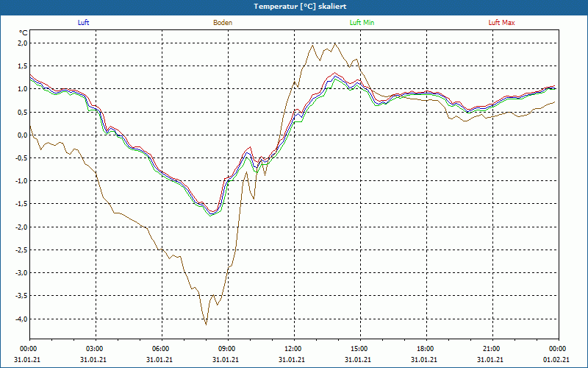Click the 2,0 y-axis value
Image resolution: width=588 pixels, height=368 pixels.
[23, 43]
